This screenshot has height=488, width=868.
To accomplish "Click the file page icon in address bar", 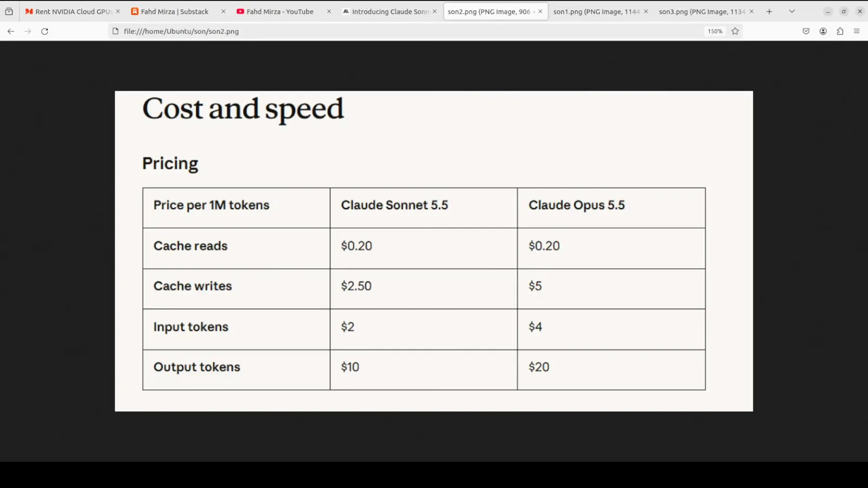I will coord(116,31).
